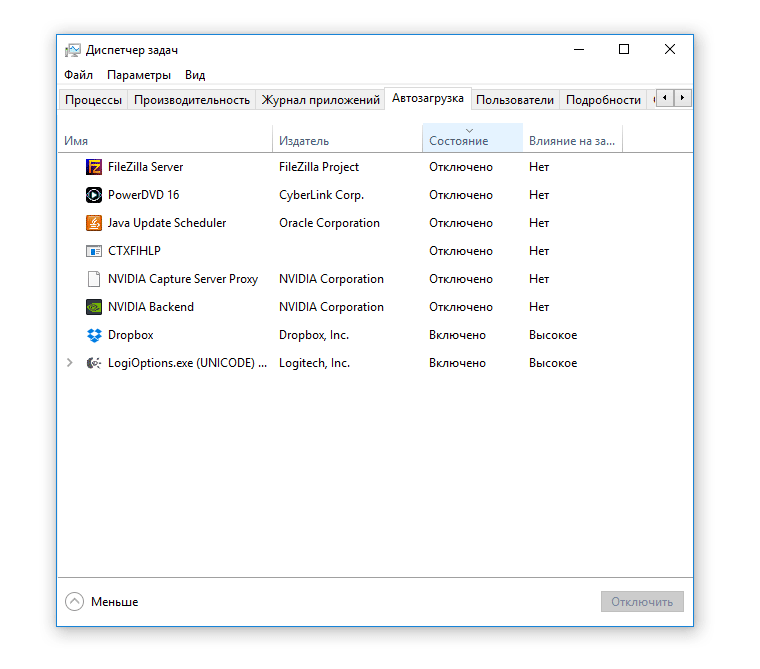Select the Автозагрузка tab

428,98
